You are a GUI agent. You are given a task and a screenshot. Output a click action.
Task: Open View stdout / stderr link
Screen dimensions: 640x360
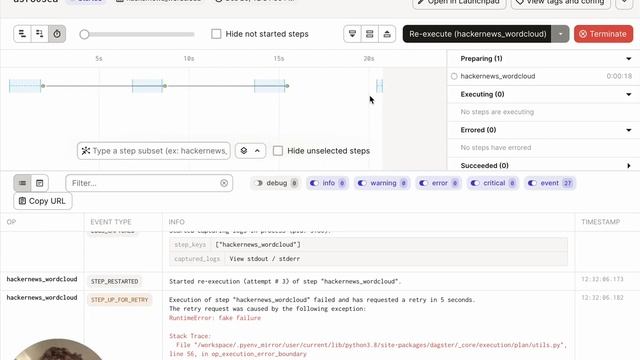[264, 259]
